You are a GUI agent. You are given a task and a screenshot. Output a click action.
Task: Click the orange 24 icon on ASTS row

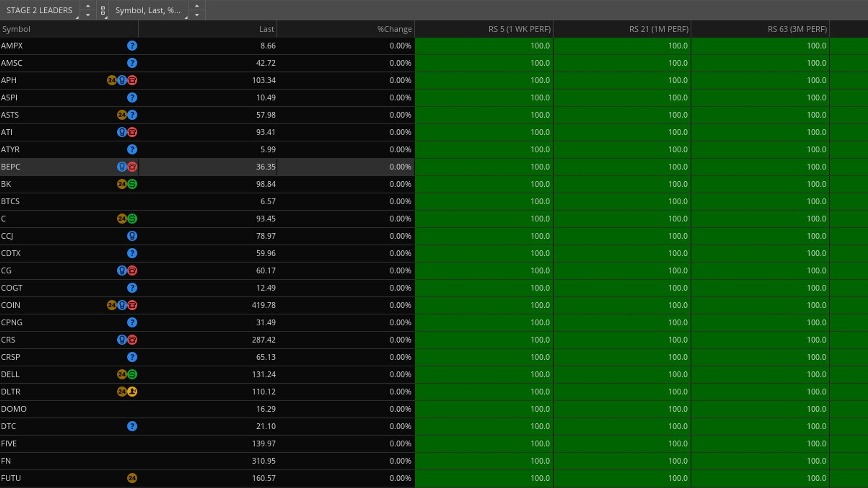122,115
